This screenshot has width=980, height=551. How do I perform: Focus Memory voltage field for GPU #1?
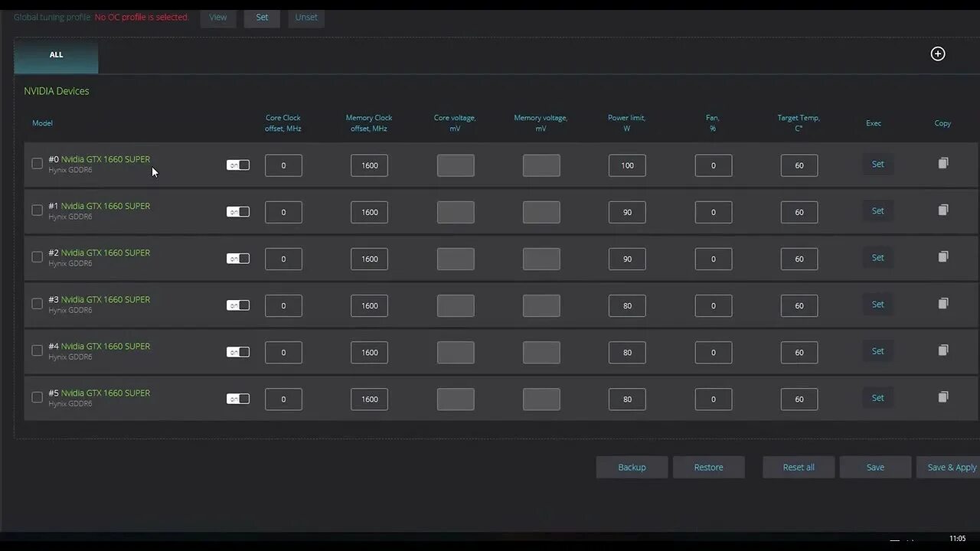pos(541,212)
